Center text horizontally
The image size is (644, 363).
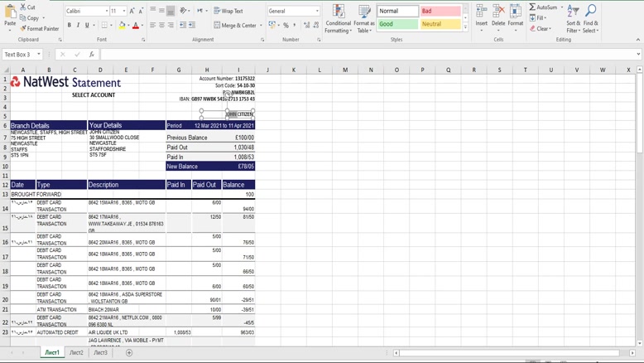coord(161,26)
